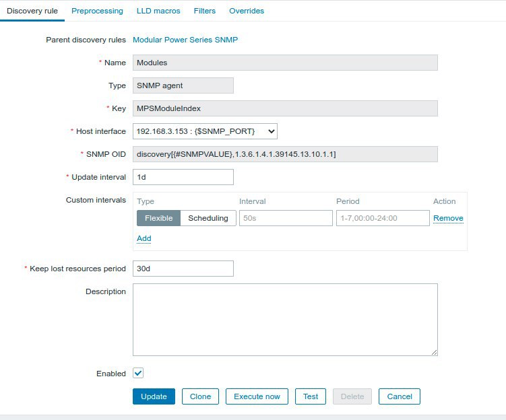Click the Type field showing SNMP agent
The height and width of the screenshot is (420, 506).
[183, 85]
